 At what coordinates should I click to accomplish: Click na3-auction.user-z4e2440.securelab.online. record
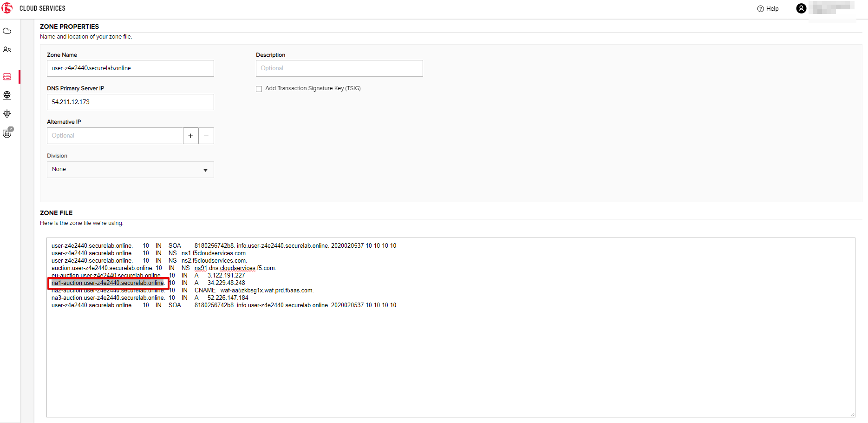pos(108,297)
